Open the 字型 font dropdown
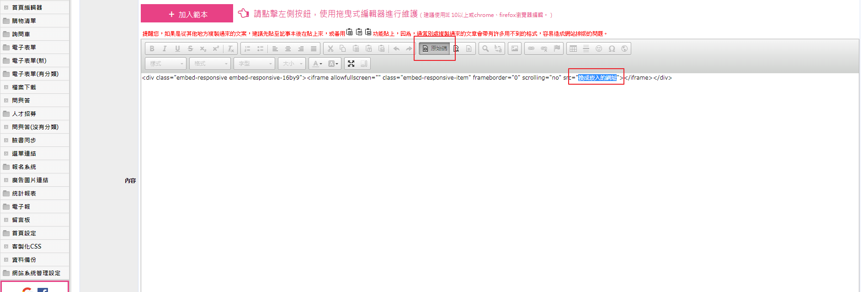The height and width of the screenshot is (292, 868). [x=254, y=64]
